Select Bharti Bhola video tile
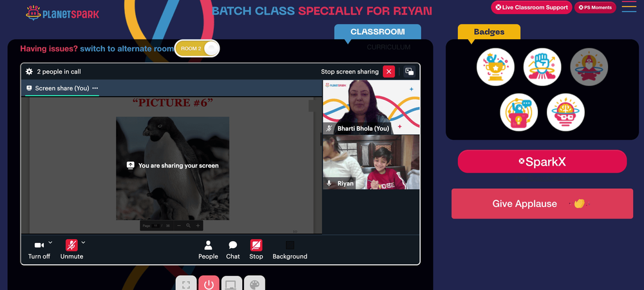Image resolution: width=644 pixels, height=290 pixels. tap(372, 107)
